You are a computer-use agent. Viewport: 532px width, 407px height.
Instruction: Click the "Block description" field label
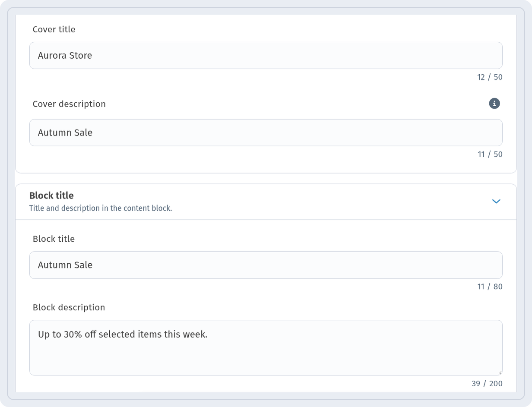pos(69,307)
